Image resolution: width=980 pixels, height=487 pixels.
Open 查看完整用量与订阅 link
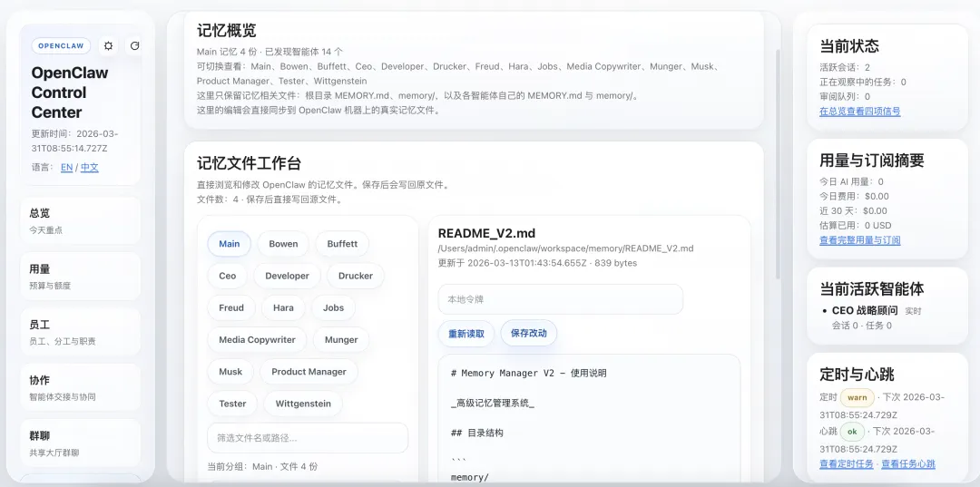point(860,239)
